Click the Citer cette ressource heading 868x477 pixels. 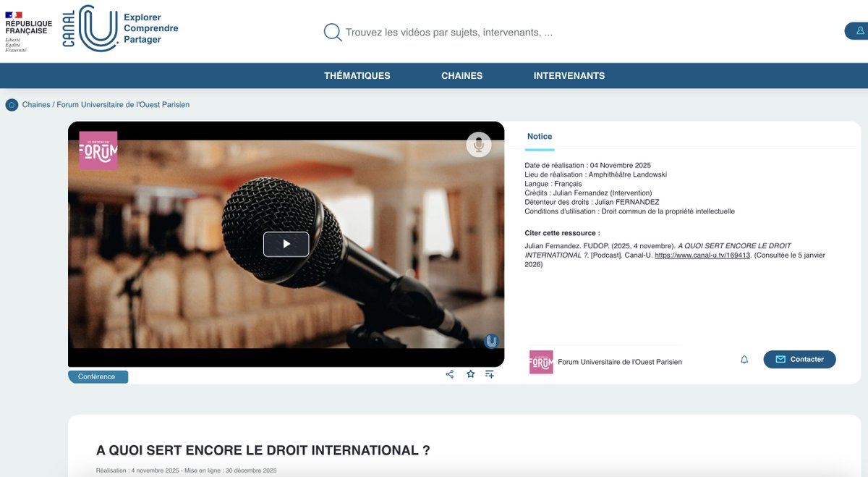tap(562, 233)
